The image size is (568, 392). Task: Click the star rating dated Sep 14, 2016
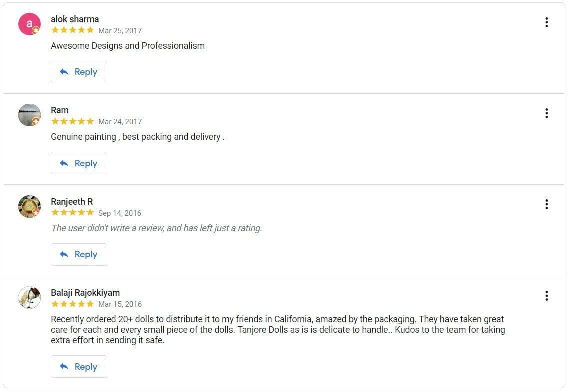click(72, 213)
